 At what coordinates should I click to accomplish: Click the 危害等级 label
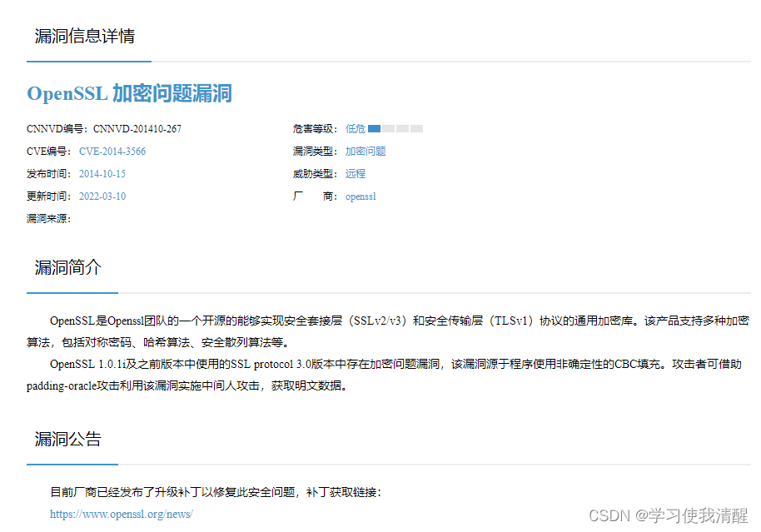pos(315,129)
